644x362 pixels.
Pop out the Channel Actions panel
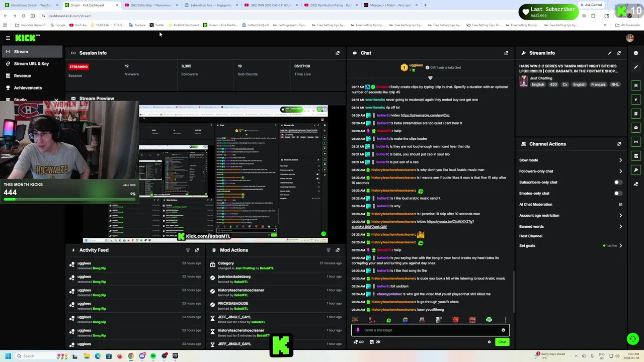pos(619,144)
